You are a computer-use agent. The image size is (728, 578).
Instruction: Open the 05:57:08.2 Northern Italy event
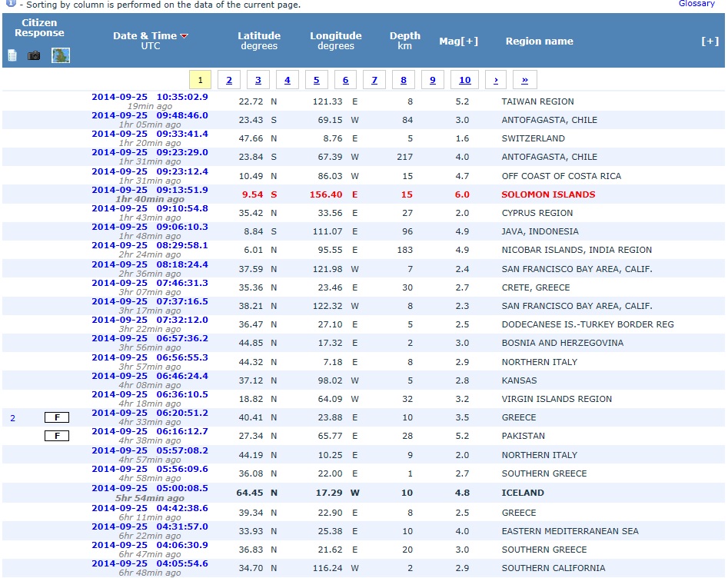(x=149, y=450)
